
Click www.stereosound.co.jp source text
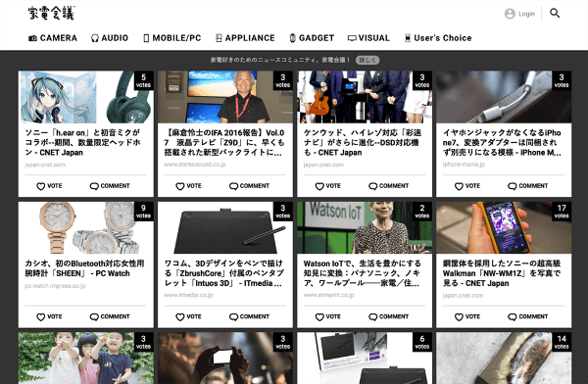click(x=195, y=165)
